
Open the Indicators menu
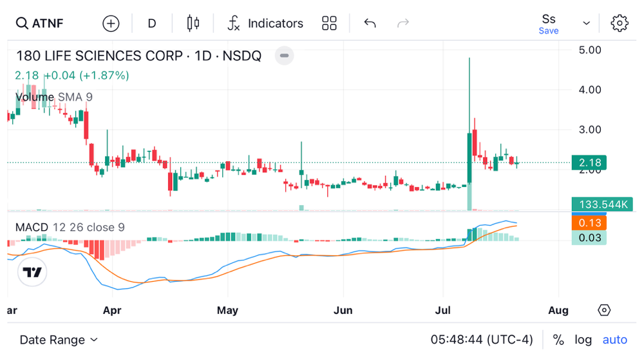point(265,23)
